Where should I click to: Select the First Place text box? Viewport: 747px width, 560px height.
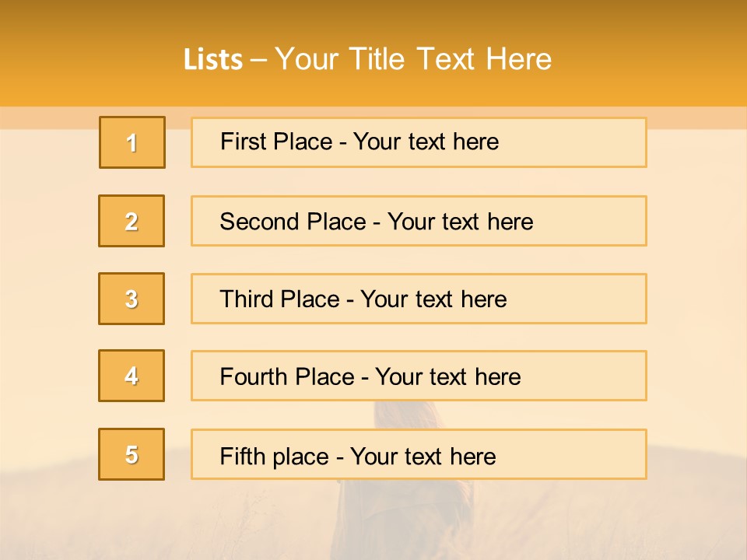pos(419,142)
